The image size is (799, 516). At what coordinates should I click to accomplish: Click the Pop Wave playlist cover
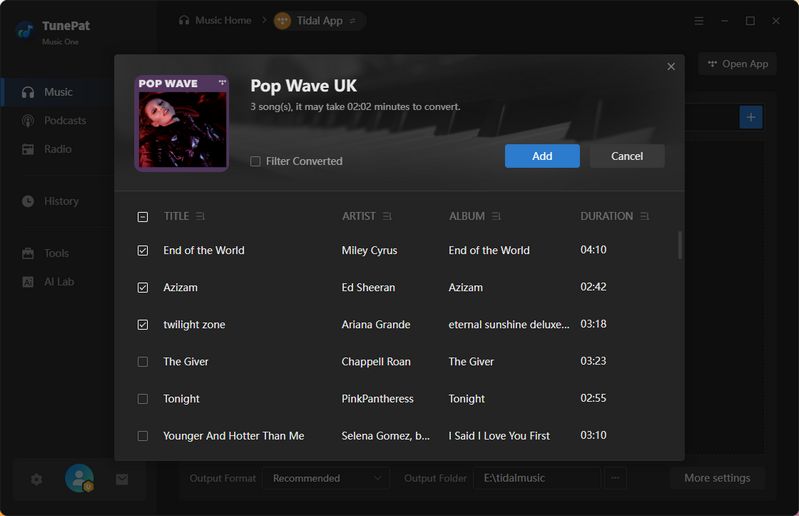click(x=181, y=123)
